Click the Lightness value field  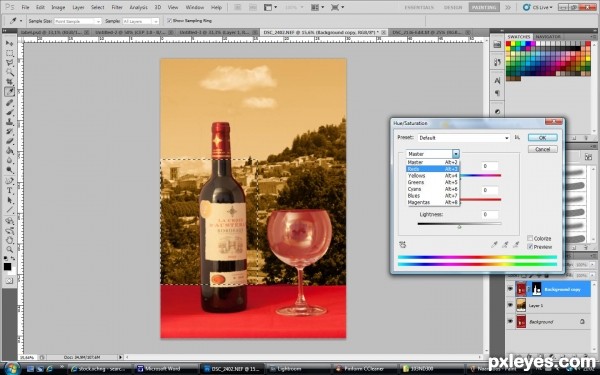coord(490,214)
